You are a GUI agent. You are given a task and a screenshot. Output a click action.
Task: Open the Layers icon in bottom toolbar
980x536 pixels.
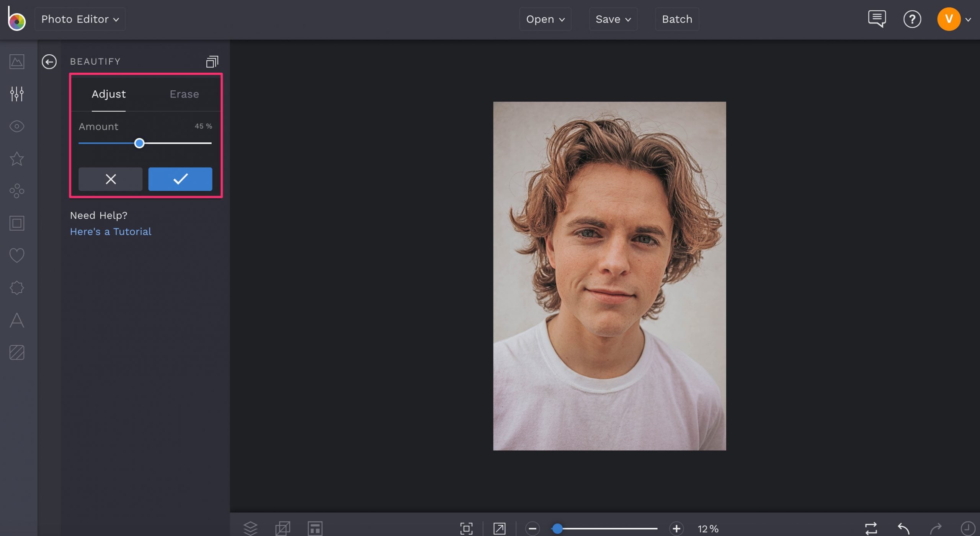click(x=251, y=528)
